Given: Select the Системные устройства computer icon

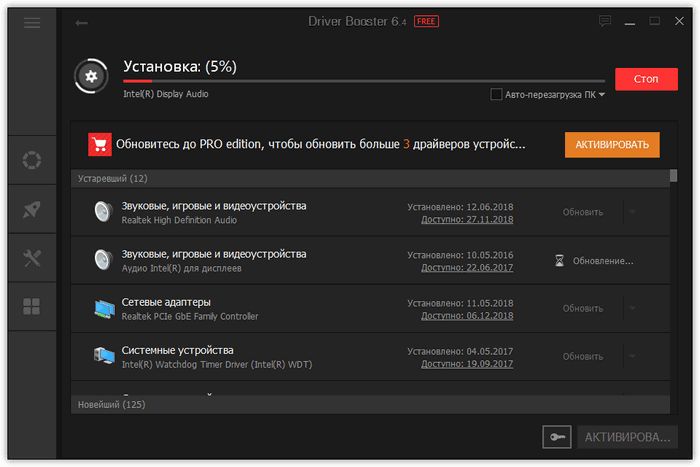Looking at the screenshot, I should click(x=104, y=356).
